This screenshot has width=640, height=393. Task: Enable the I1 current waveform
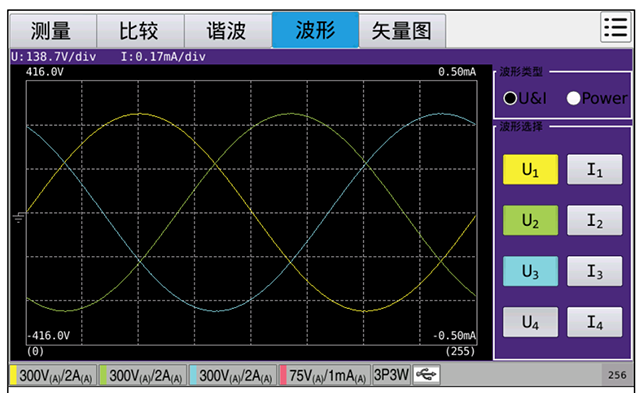[x=595, y=169]
